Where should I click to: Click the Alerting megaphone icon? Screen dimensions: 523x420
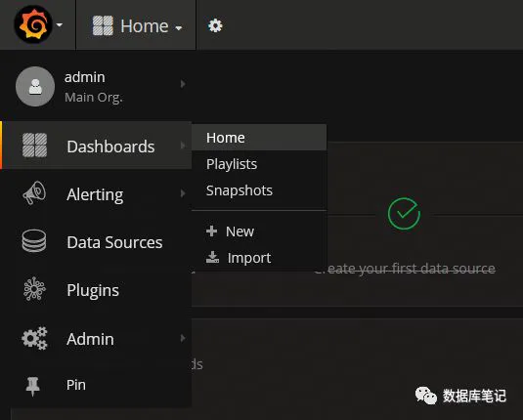pyautogui.click(x=34, y=193)
